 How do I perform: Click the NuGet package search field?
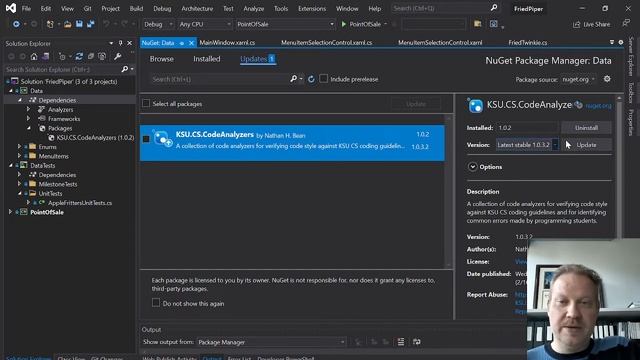(220, 79)
